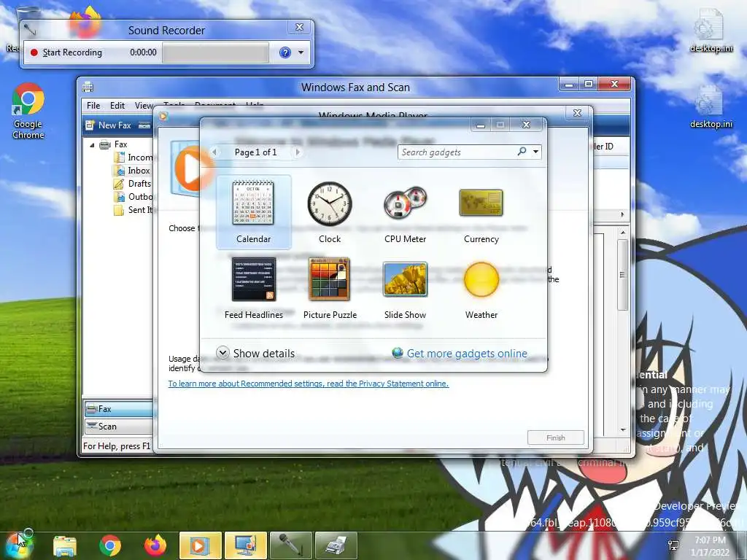
Task: Open Chrome from the taskbar
Action: (110, 545)
